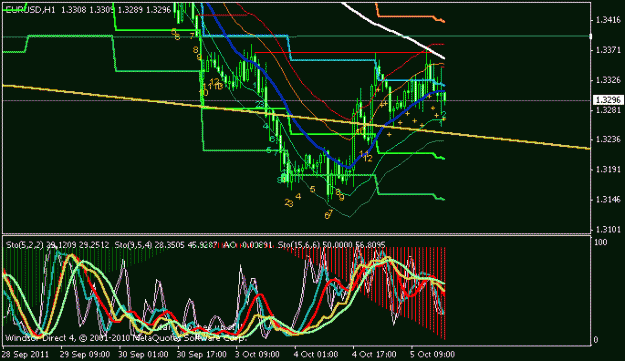Click the 5 Oct 09:00 time label
The width and height of the screenshot is (625, 361).
(x=432, y=354)
